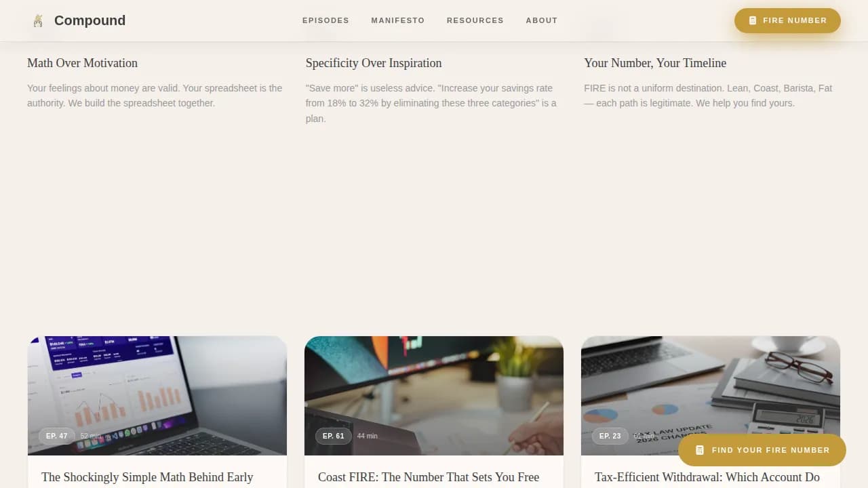Click the calculator icon inside FIRE NUMBER button
Screen dimensions: 868x488
753,20
